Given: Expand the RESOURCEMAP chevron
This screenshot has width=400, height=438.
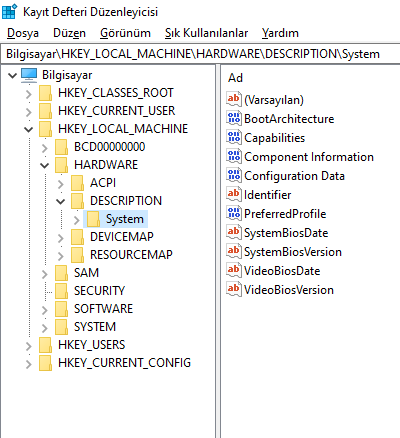Looking at the screenshot, I should coord(61,256).
